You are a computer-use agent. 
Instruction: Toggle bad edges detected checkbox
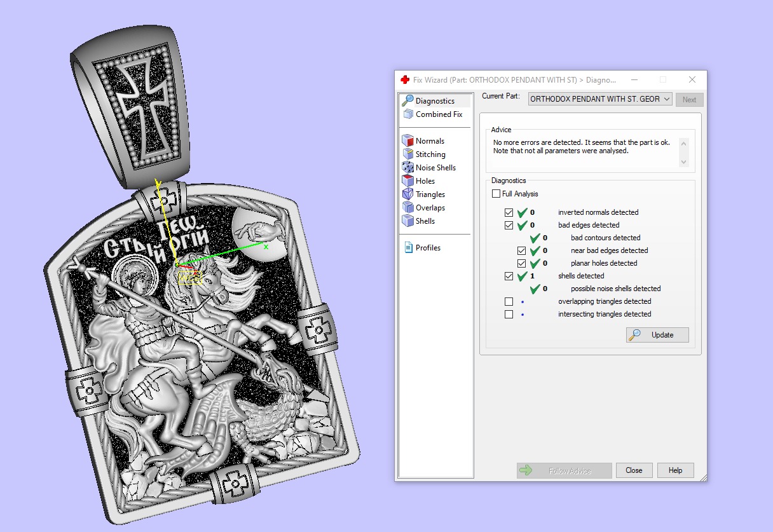point(509,225)
